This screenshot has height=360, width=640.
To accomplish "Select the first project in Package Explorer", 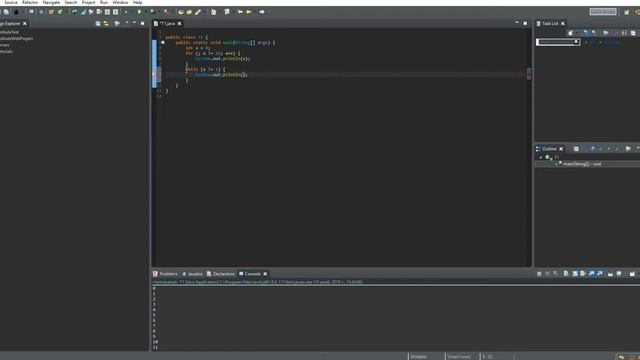I will [x=9, y=32].
